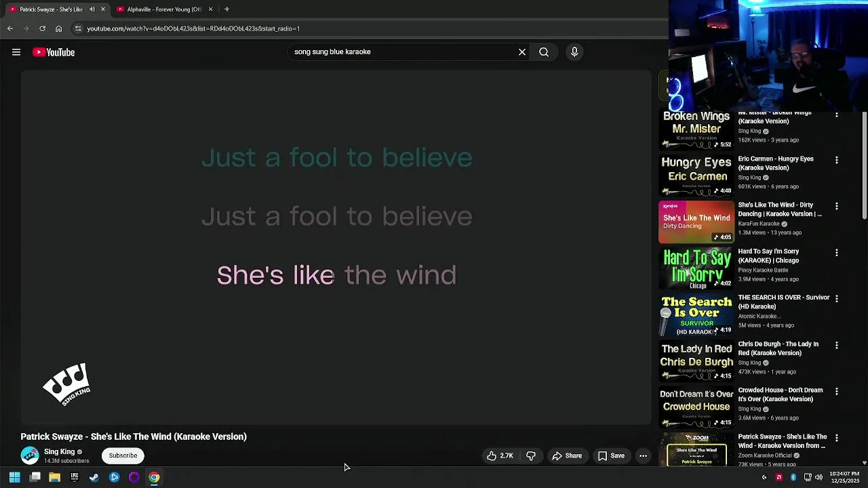Subscribe to the Sing King channel

click(x=123, y=455)
